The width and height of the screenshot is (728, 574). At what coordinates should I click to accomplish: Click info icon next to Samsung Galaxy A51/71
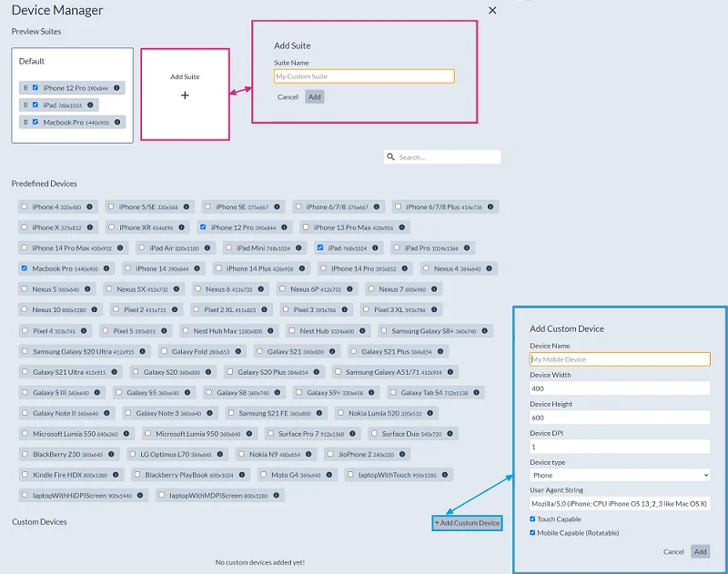(450, 372)
